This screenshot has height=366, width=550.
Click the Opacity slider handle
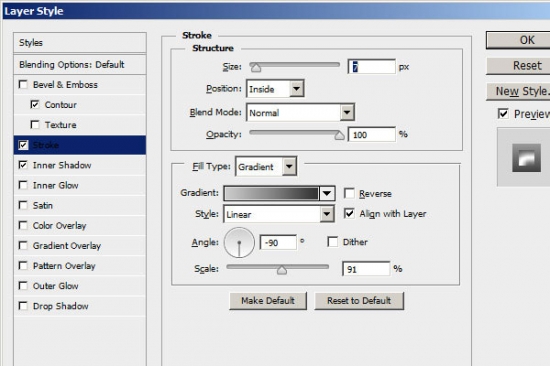point(339,135)
